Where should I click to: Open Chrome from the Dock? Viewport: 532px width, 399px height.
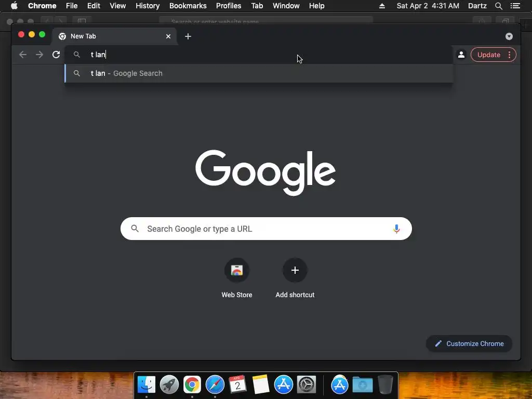tap(192, 385)
